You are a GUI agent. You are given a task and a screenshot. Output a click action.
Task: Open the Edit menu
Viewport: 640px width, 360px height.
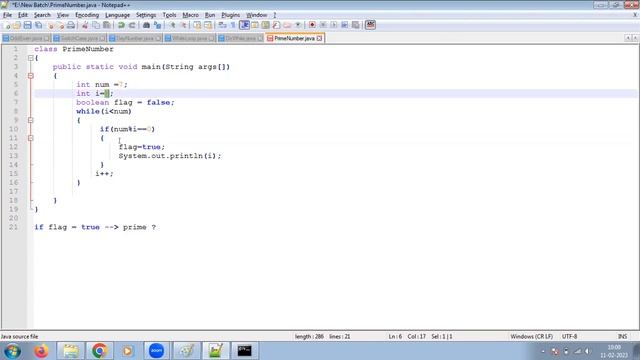(23, 15)
